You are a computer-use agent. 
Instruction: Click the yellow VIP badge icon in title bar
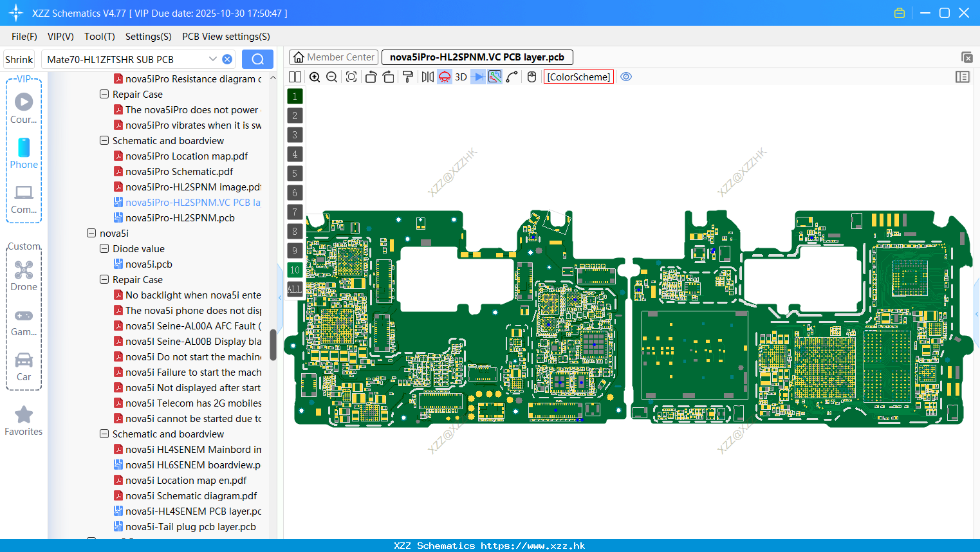click(x=900, y=13)
